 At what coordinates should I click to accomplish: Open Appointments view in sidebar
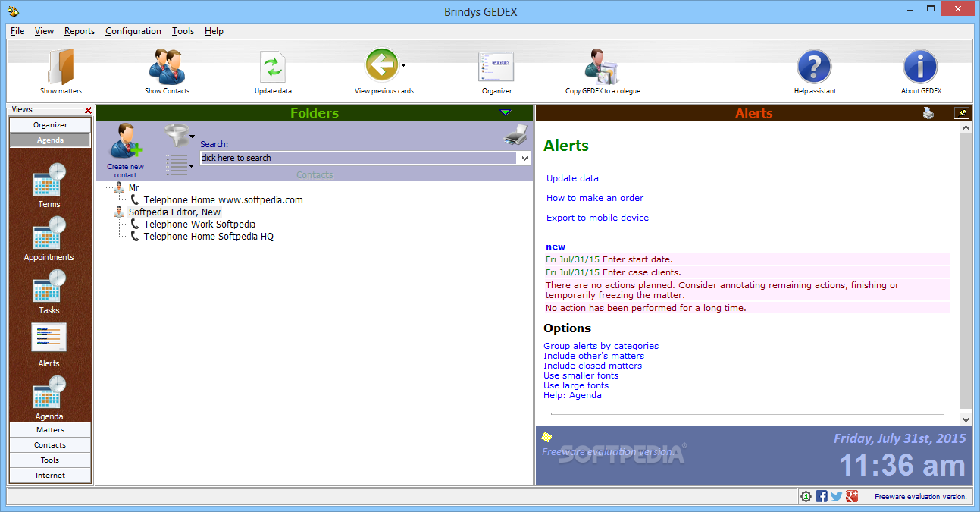[49, 239]
